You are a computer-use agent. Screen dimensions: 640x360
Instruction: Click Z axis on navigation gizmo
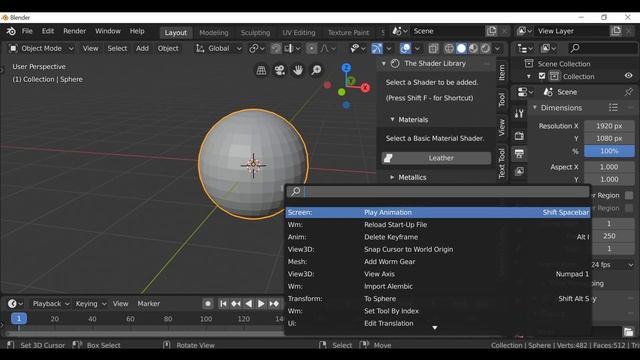(346, 68)
